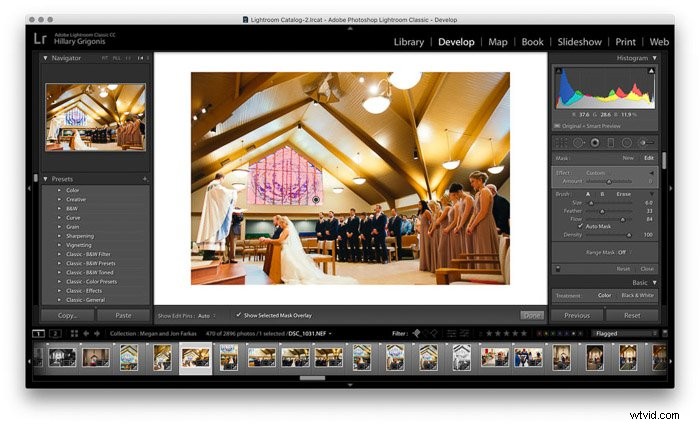
Task: Collapse the Navigator panel
Action: click(x=45, y=58)
